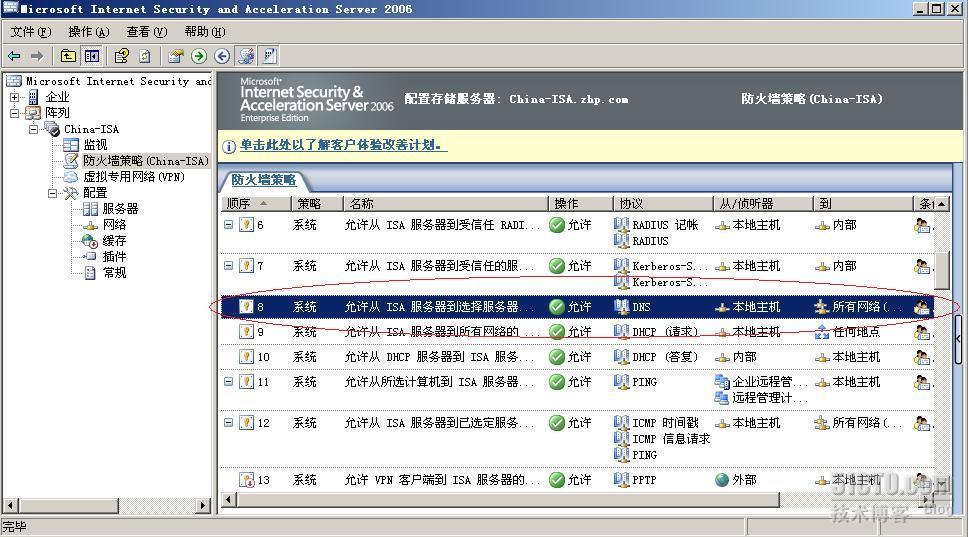
Task: Click the rule 8 policy icon
Action: (x=246, y=307)
